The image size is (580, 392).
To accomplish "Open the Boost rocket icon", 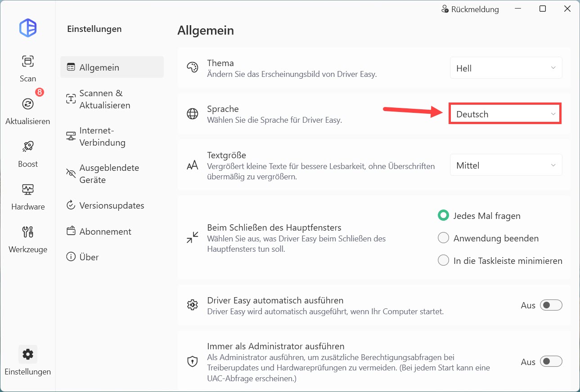I will [x=28, y=147].
